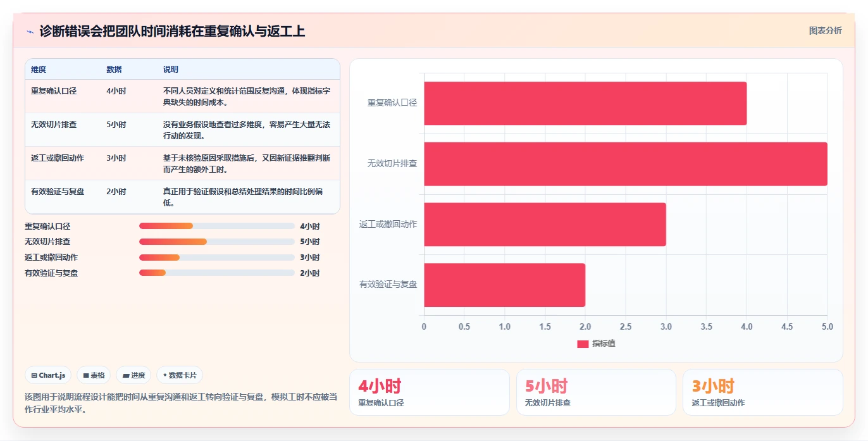Screen dimensions: 868x441
Task: Click the 表格 tag
Action: pyautogui.click(x=94, y=375)
